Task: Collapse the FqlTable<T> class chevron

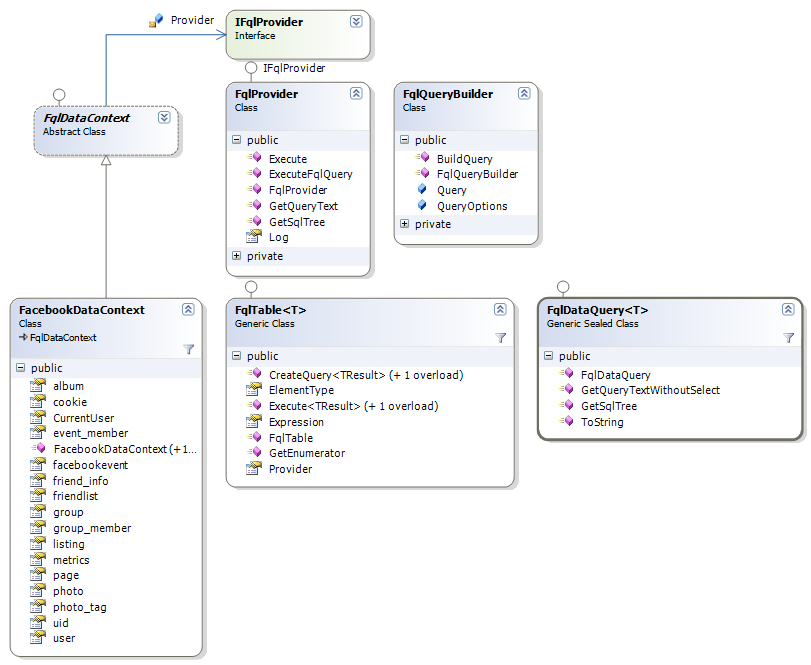Action: (500, 309)
